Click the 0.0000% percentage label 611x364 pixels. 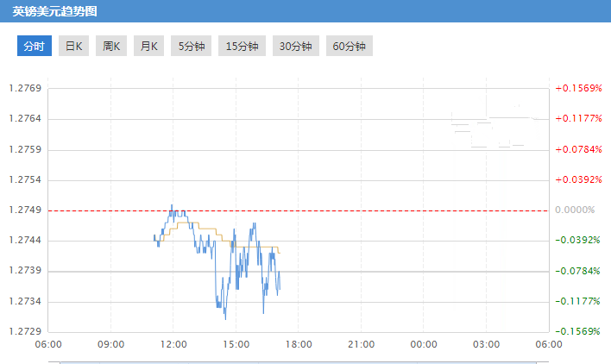click(x=576, y=210)
